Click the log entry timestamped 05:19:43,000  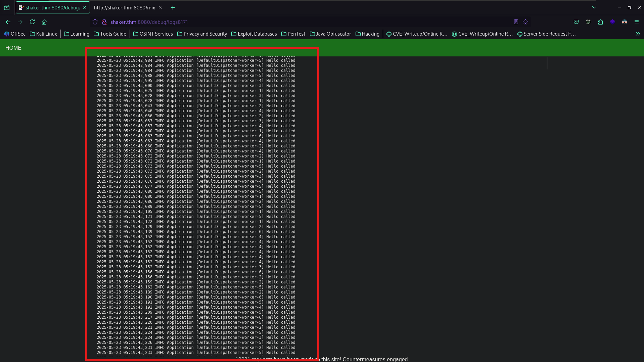click(196, 86)
